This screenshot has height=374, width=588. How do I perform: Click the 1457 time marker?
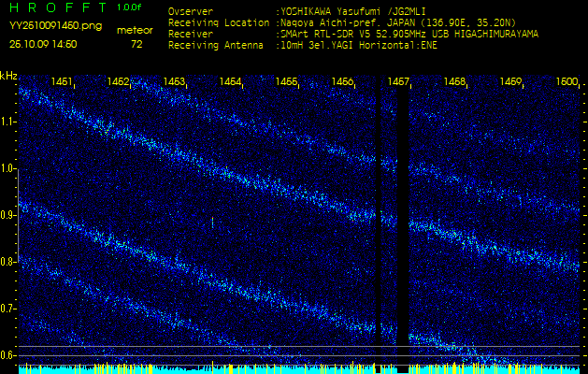coord(399,82)
